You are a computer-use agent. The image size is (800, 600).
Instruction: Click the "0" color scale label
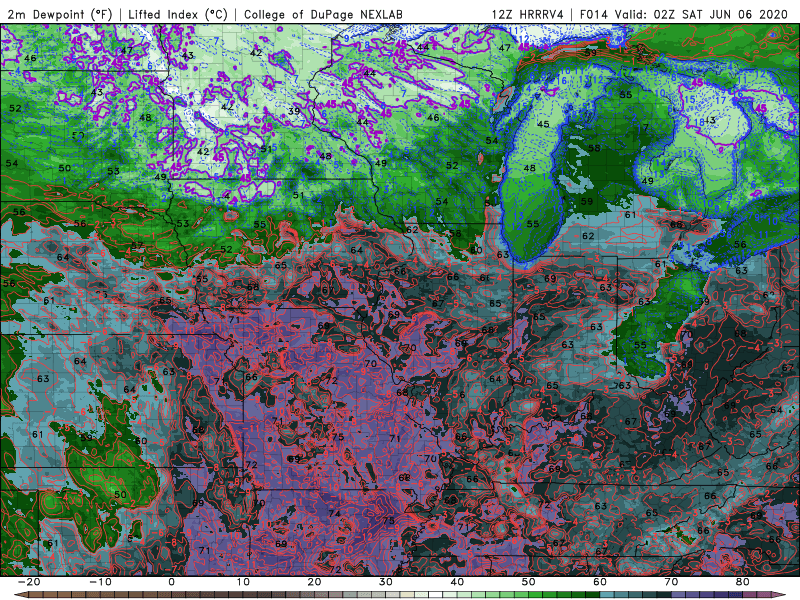(171, 582)
